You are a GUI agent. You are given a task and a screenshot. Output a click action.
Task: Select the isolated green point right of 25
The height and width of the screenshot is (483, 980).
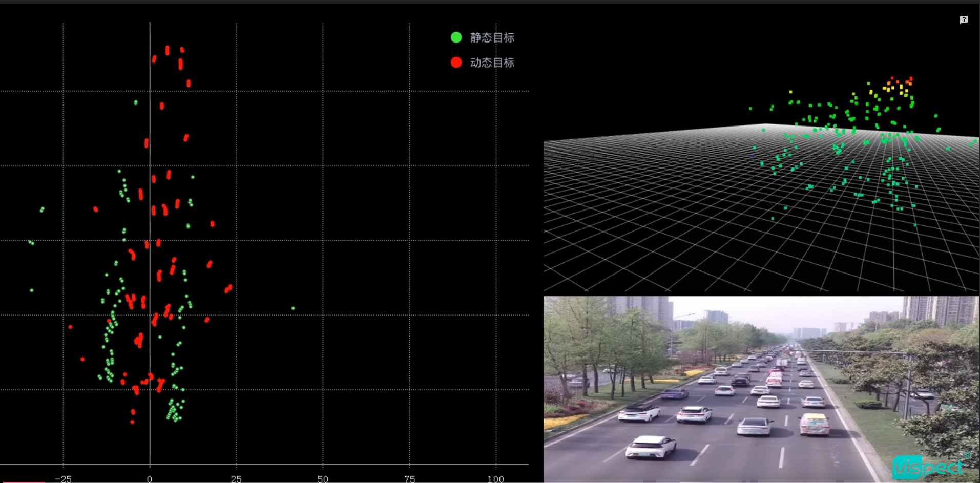pos(293,308)
